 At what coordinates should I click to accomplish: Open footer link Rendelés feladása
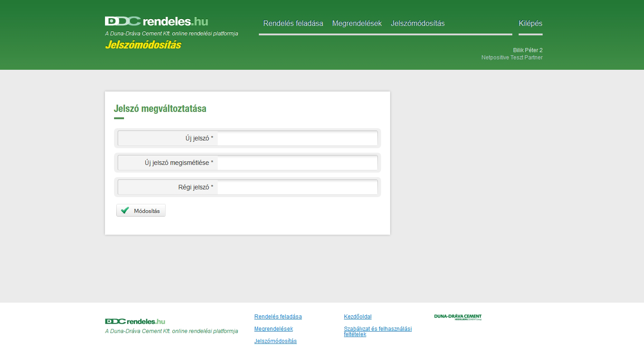click(x=278, y=317)
